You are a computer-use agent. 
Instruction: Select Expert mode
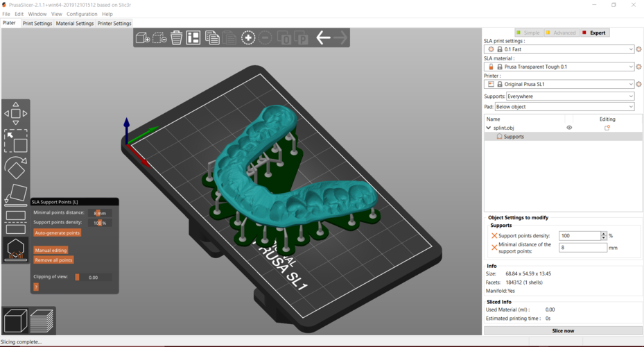point(594,33)
